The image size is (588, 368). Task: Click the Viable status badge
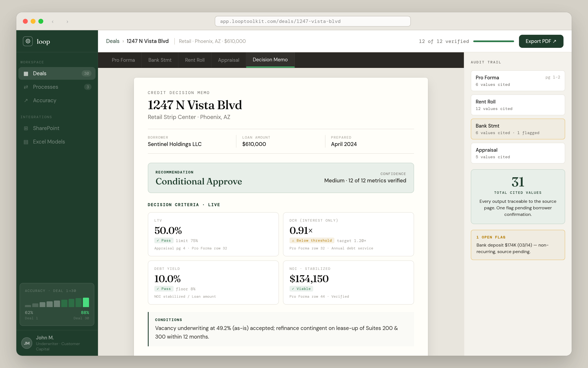pyautogui.click(x=301, y=289)
